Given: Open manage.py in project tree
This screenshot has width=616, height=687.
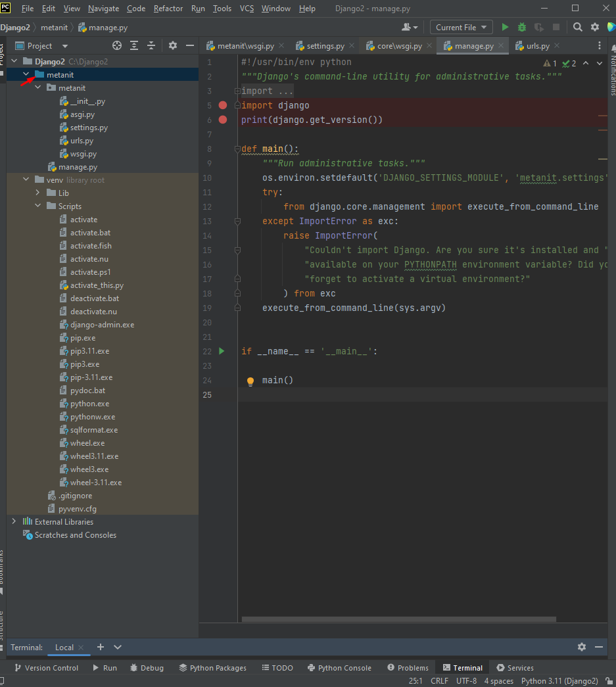Looking at the screenshot, I should pos(78,167).
